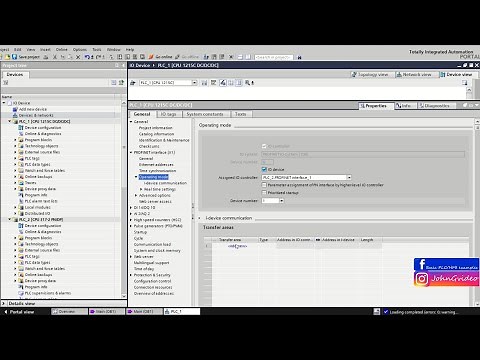Click the Save project toolbar button
This screenshot has height=360, width=480.
tap(26, 57)
